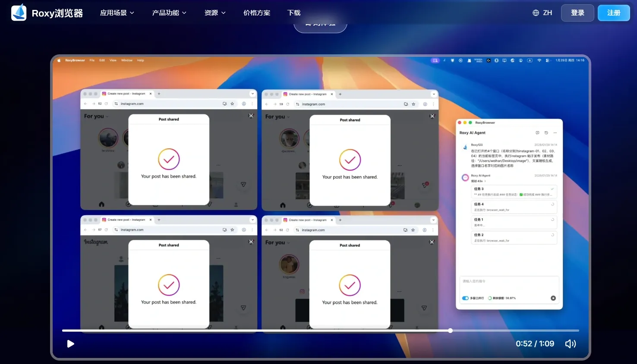
Task: Expand the 规划 43s planning details
Action: (x=478, y=181)
